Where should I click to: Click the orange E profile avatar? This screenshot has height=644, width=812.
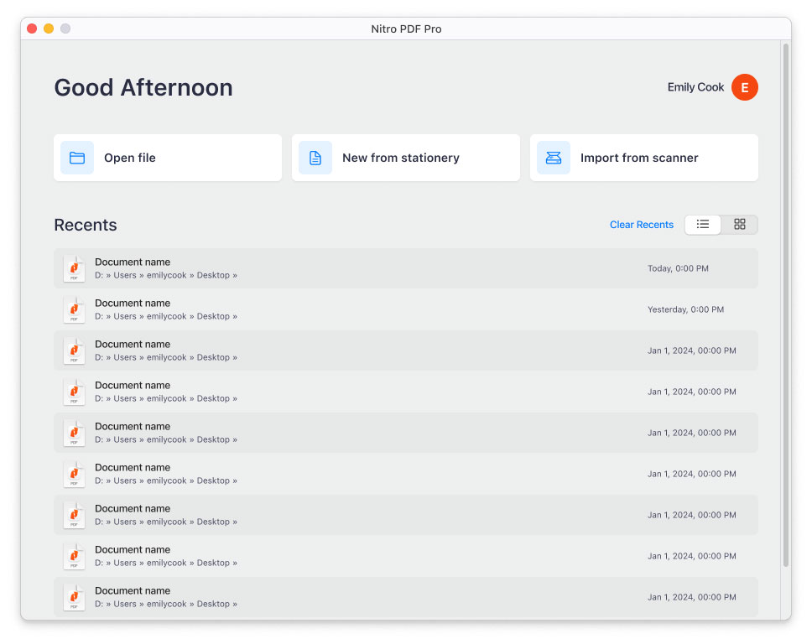click(x=744, y=87)
